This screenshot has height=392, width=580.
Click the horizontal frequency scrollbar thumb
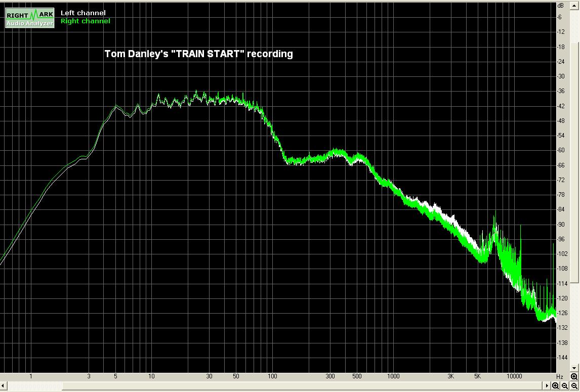pos(302,386)
